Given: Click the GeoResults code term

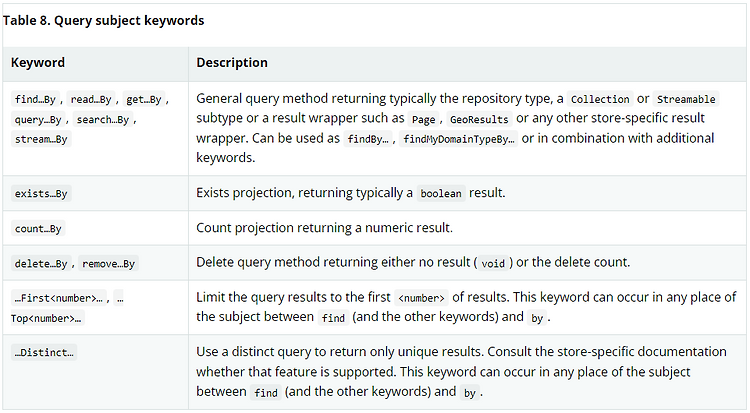Looking at the screenshot, I should (479, 119).
